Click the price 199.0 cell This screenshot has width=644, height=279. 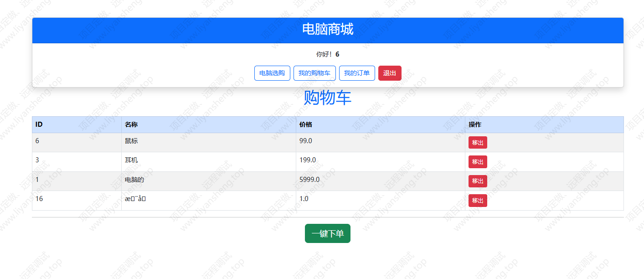click(381, 162)
